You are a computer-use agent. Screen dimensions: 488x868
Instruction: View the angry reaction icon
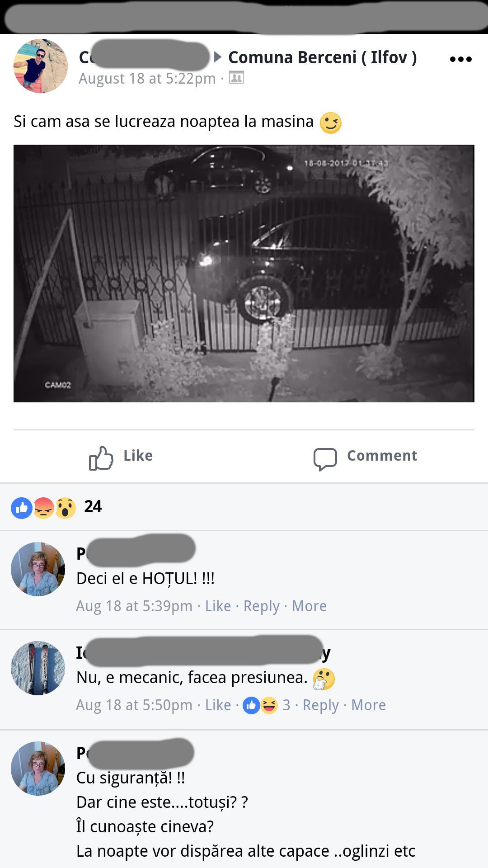[44, 508]
